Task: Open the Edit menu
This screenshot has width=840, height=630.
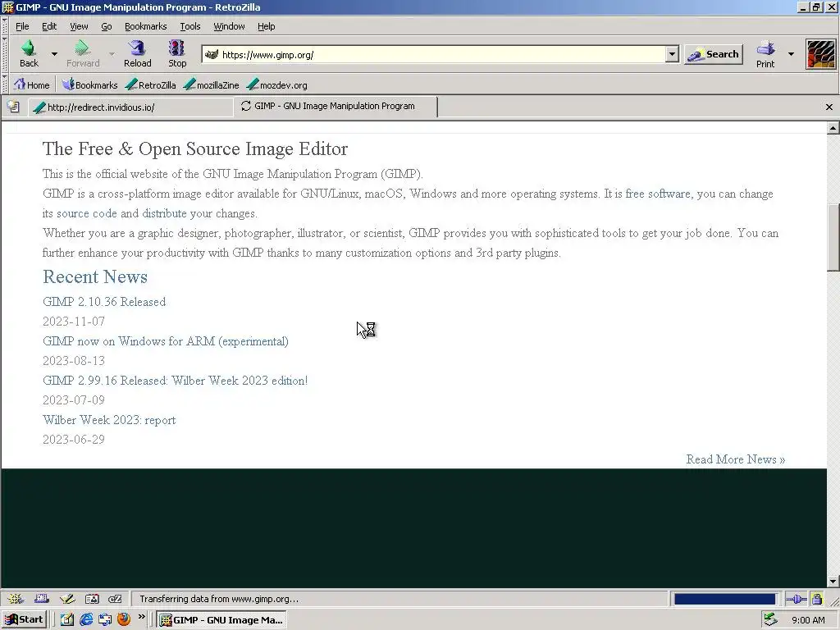Action: pos(49,26)
